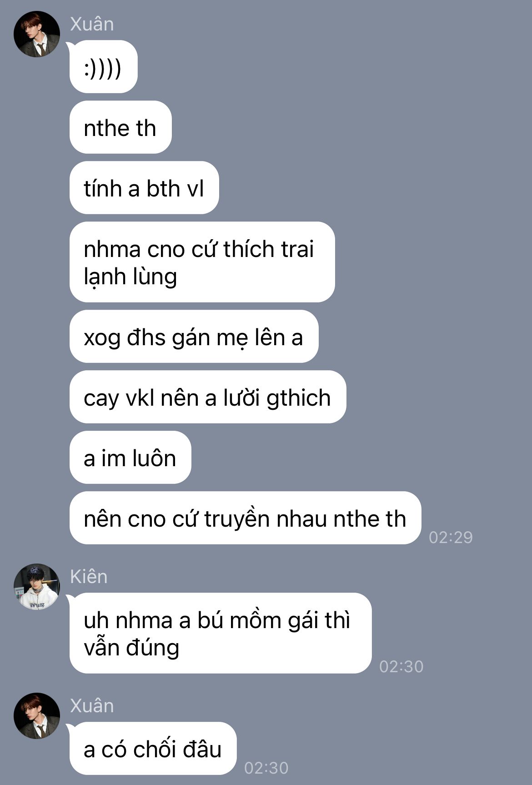Tap the "tính a bth vl" message
Viewport: 532px width, 785px height.
[144, 188]
